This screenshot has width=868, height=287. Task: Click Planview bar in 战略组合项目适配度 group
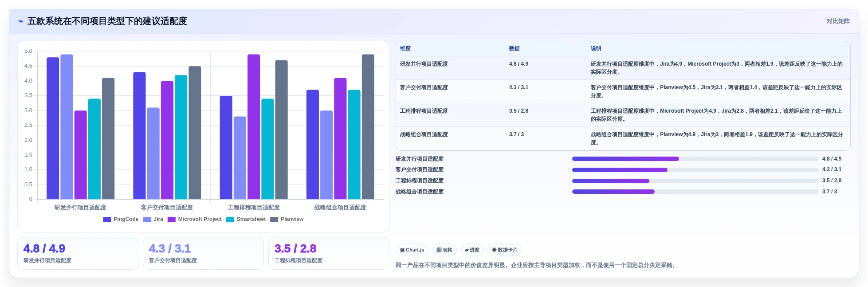pos(368,127)
